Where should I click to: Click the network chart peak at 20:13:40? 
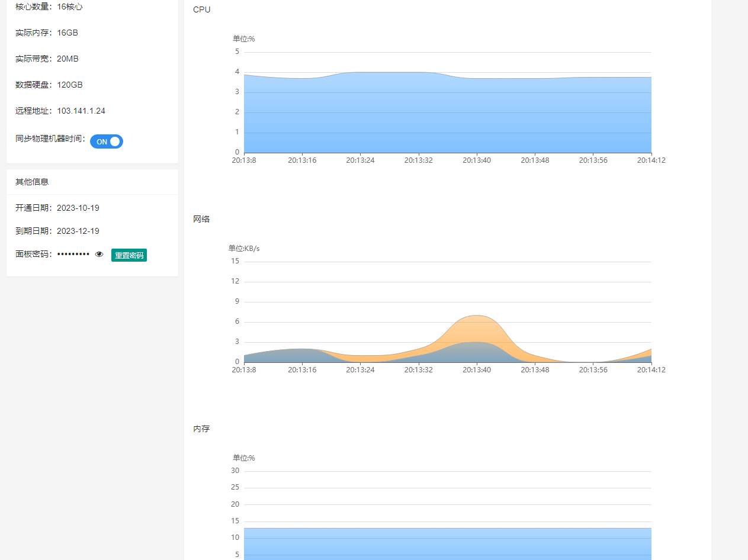point(477,316)
